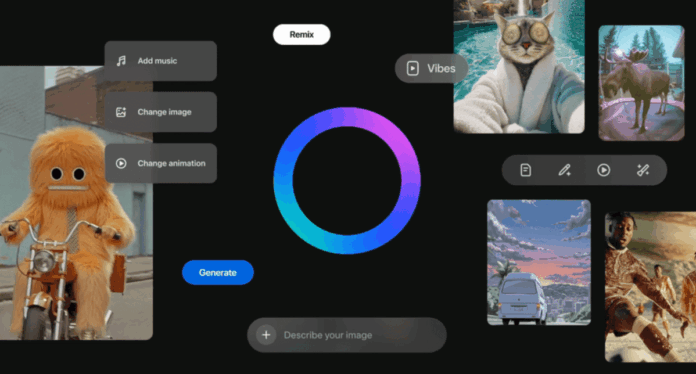The width and height of the screenshot is (696, 374).
Task: Click the gradient Meta AI ring
Action: 347,181
